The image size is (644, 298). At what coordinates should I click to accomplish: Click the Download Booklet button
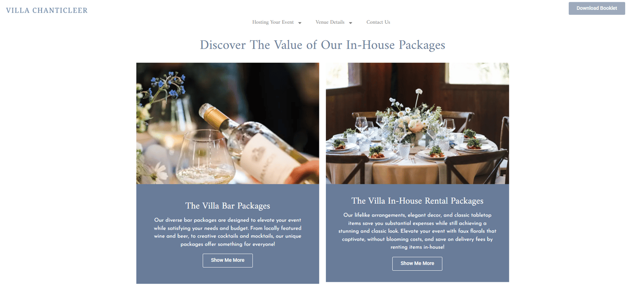coord(597,8)
